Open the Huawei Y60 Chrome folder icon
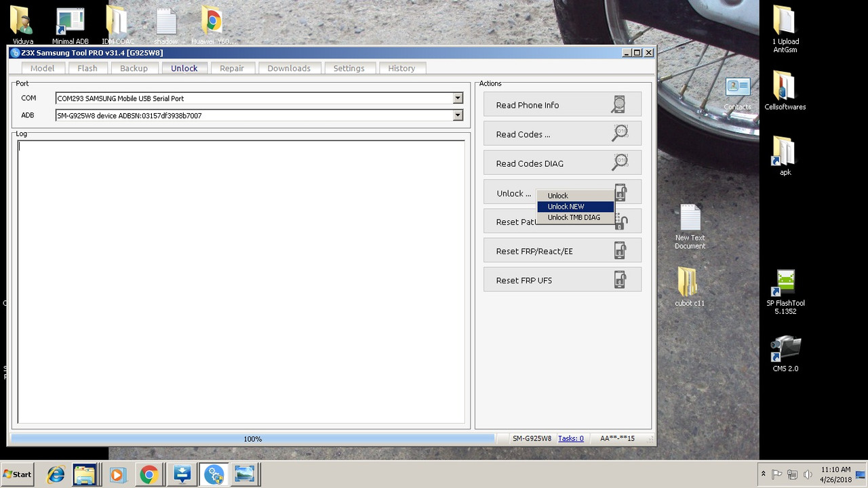Screen dimensions: 868x488 [x=212, y=25]
